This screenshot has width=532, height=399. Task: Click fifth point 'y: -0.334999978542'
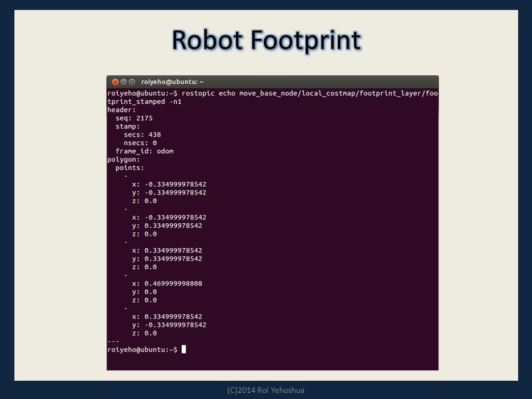[x=169, y=325]
